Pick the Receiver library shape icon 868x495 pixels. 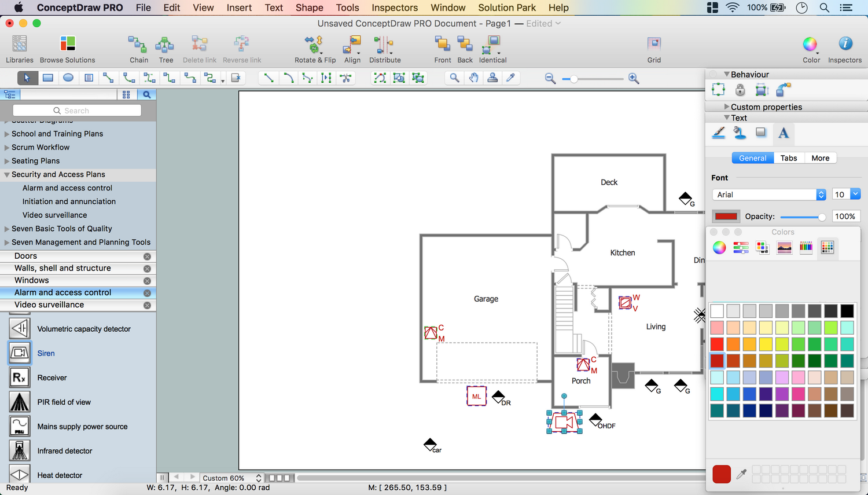point(20,377)
